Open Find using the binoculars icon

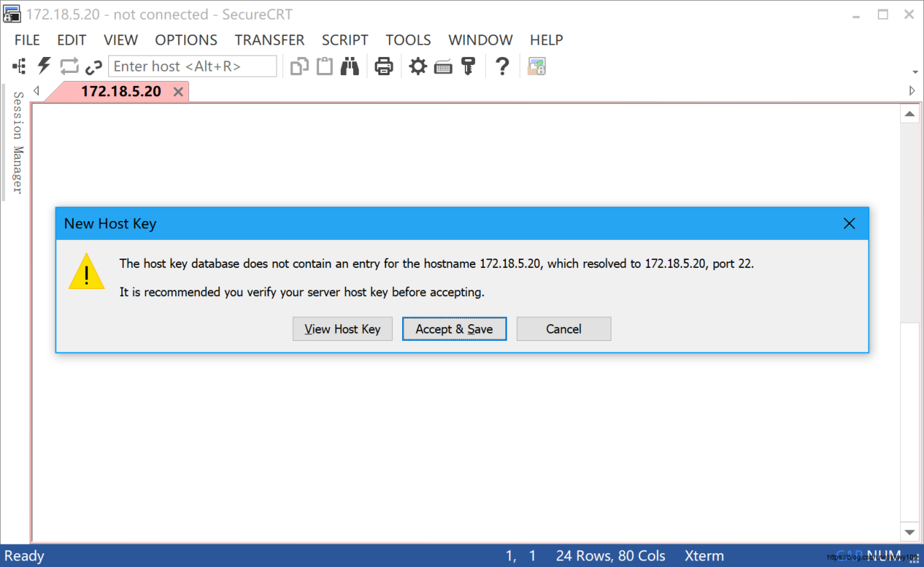(x=349, y=66)
